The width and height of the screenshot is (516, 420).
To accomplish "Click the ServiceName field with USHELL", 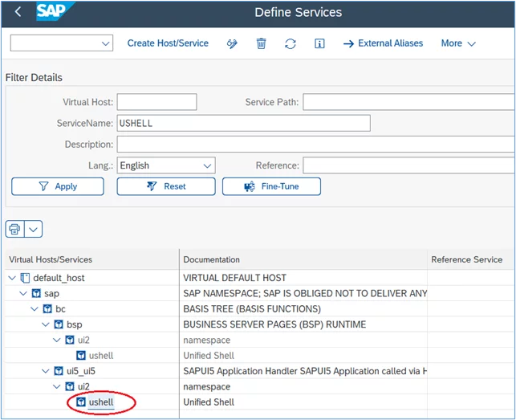I will (x=243, y=123).
